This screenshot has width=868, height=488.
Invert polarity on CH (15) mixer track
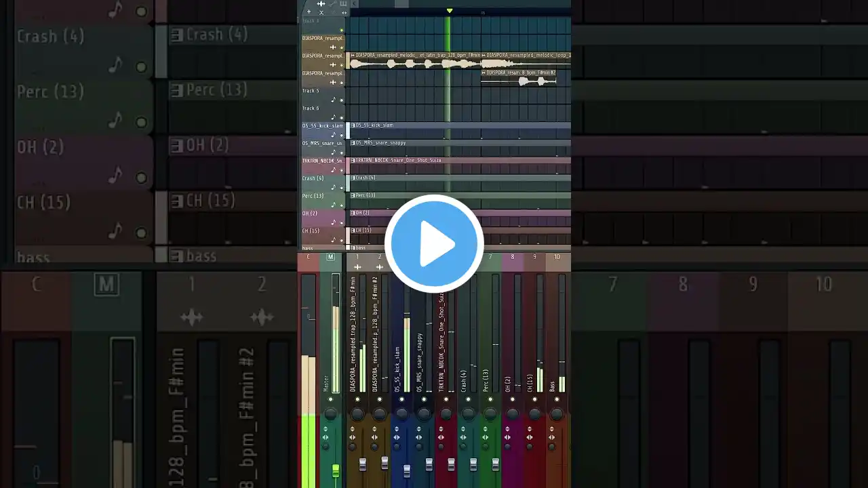tap(530, 429)
